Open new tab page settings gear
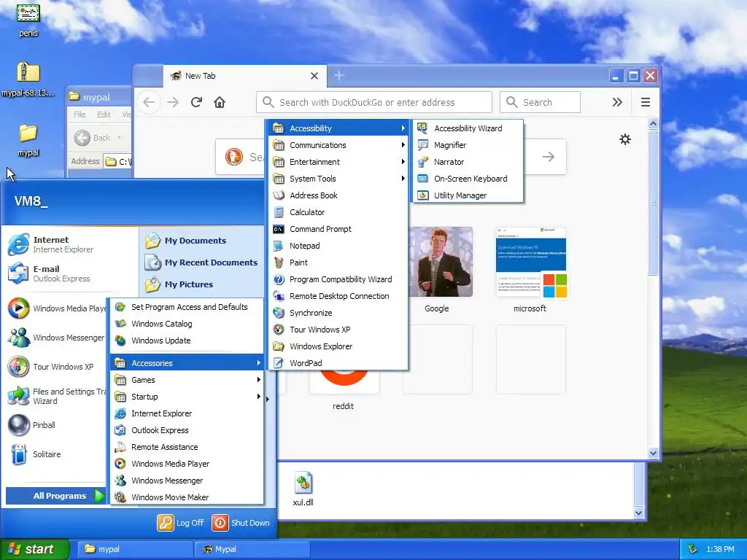 (624, 139)
